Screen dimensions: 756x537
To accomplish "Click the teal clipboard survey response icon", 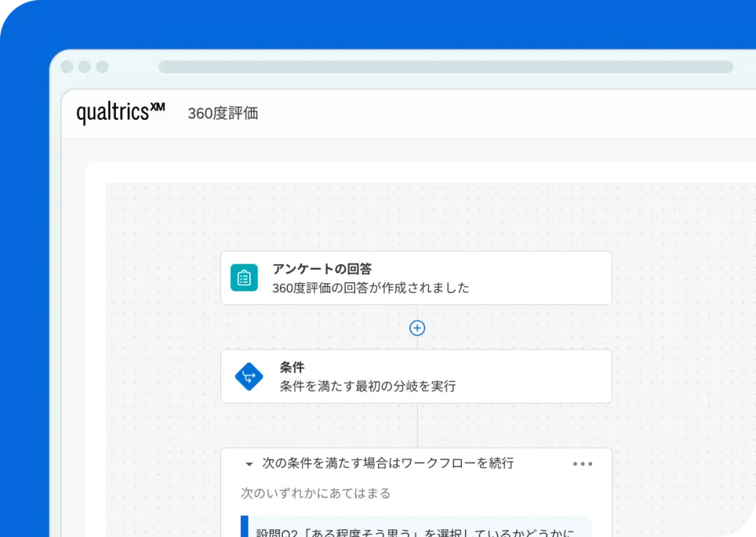I will pos(244,278).
